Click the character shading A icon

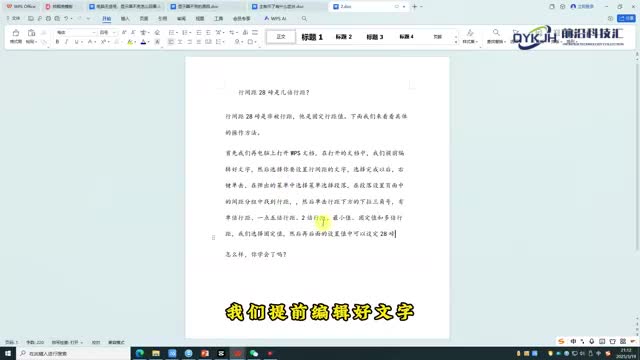click(x=157, y=42)
